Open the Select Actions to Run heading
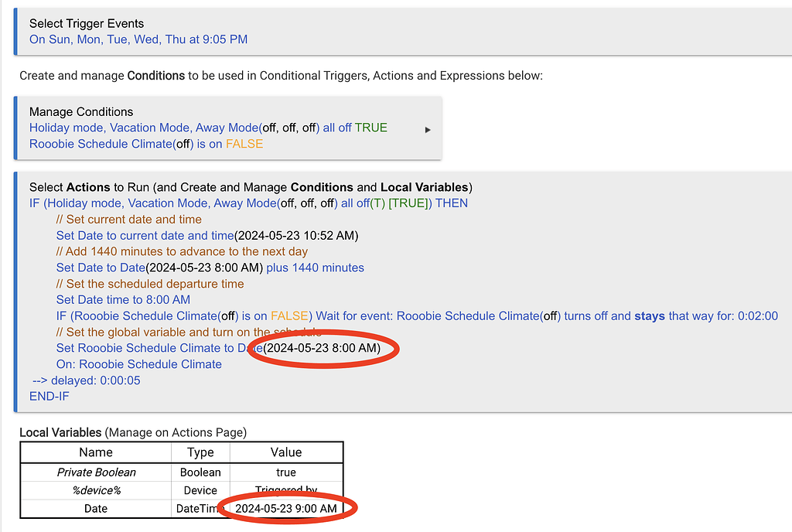The image size is (792, 532). pyautogui.click(x=251, y=187)
